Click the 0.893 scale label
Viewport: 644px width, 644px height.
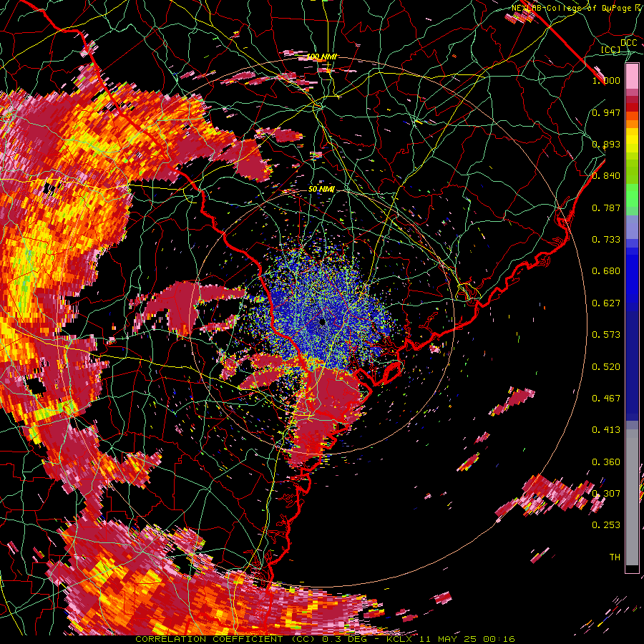[606, 144]
